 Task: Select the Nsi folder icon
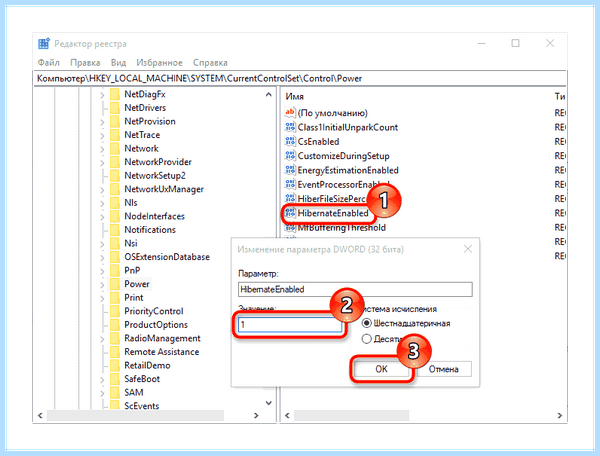[115, 243]
